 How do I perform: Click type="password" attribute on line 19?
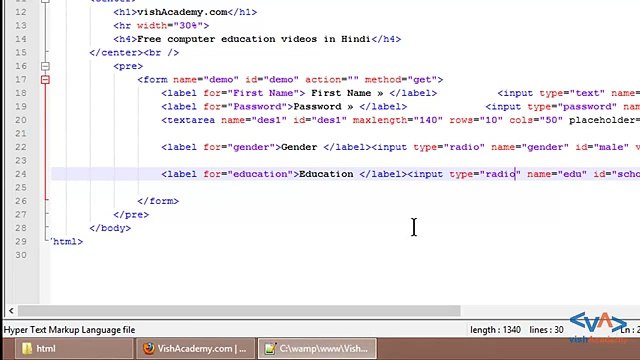(572, 107)
